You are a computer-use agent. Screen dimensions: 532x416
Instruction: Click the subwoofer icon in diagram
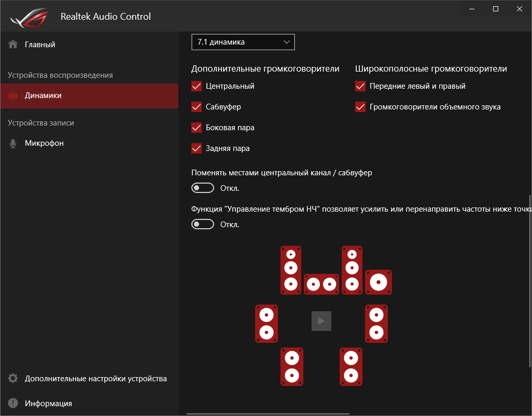coord(379,282)
